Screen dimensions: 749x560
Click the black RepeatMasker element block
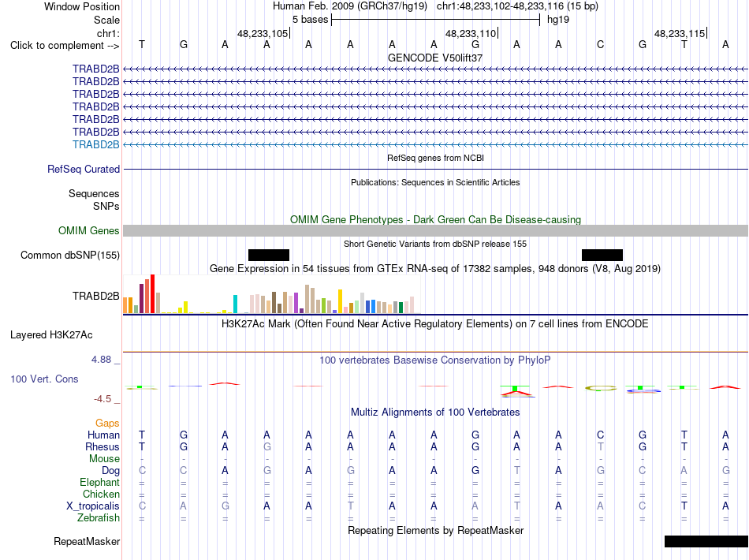point(706,541)
